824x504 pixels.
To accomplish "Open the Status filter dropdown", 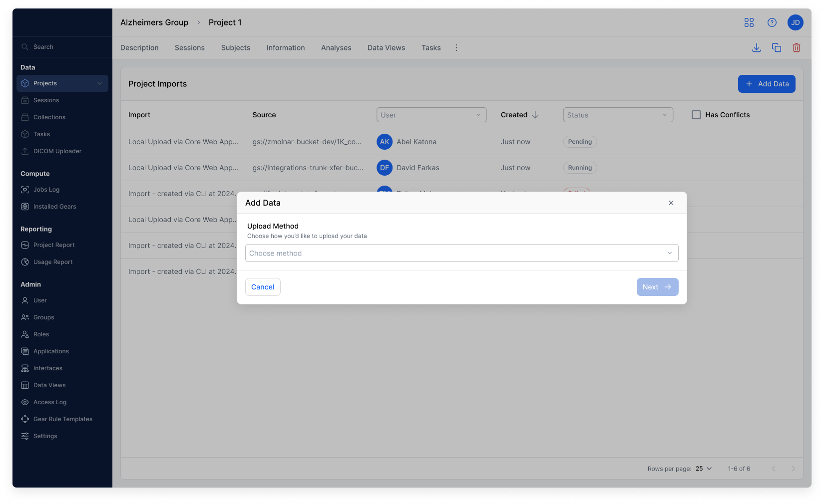I will click(x=618, y=115).
